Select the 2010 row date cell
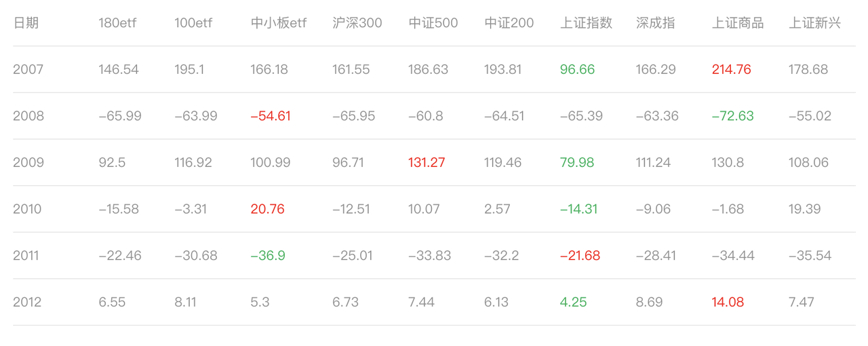 (28, 209)
